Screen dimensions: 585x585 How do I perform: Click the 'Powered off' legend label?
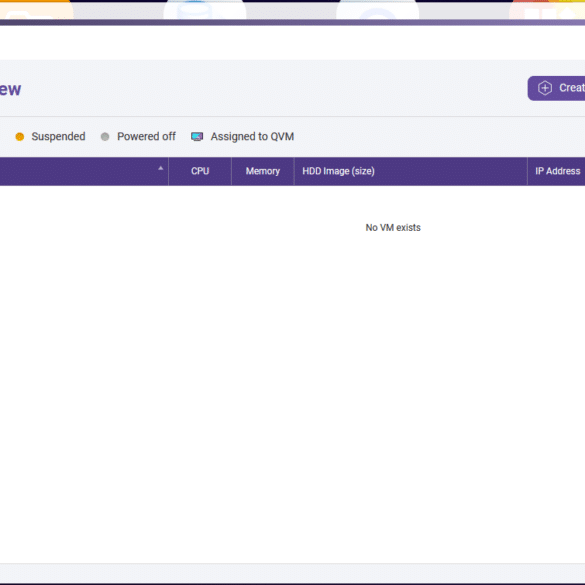click(146, 137)
